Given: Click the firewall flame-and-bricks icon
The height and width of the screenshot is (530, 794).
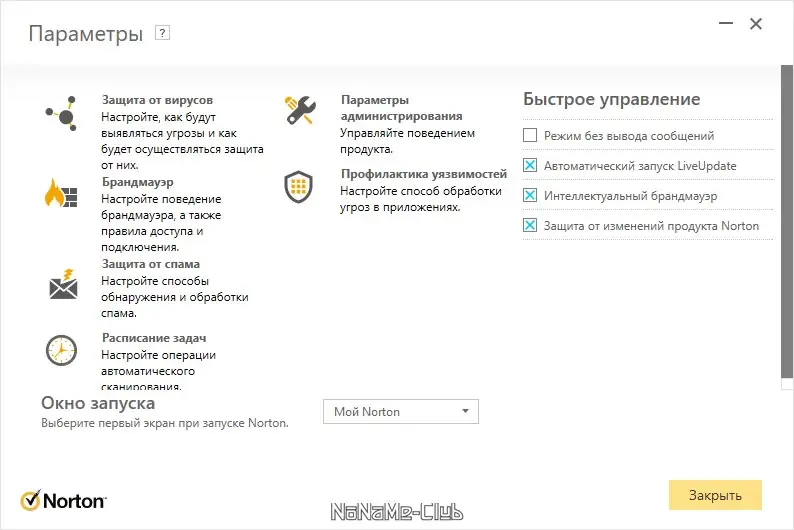Looking at the screenshot, I should pyautogui.click(x=61, y=193).
